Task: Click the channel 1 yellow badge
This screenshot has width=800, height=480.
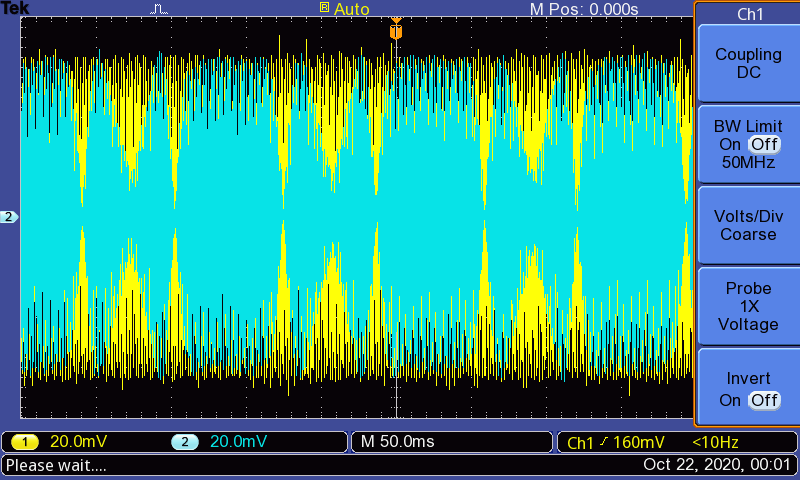Action: pos(24,442)
